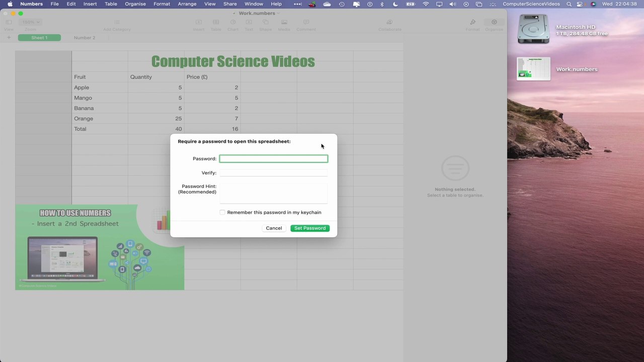644x362 pixels.
Task: Select the Fruit header cell
Action: (100, 77)
